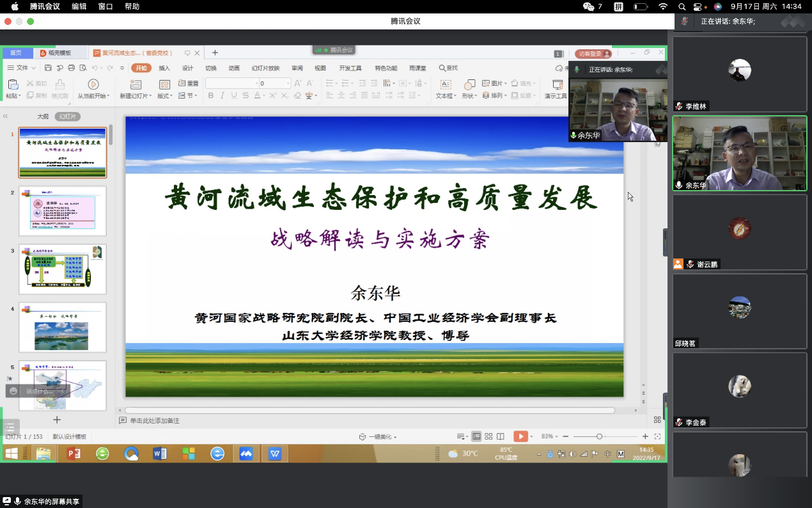Viewport: 812px width, 508px height.
Task: Click the zoom slider handle in status bar
Action: [599, 436]
